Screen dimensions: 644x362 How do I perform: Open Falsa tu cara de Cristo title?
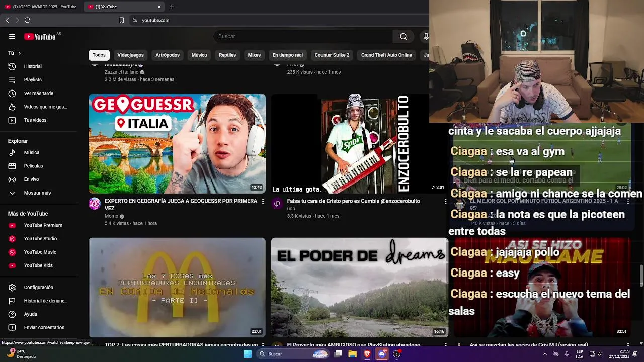[353, 201]
